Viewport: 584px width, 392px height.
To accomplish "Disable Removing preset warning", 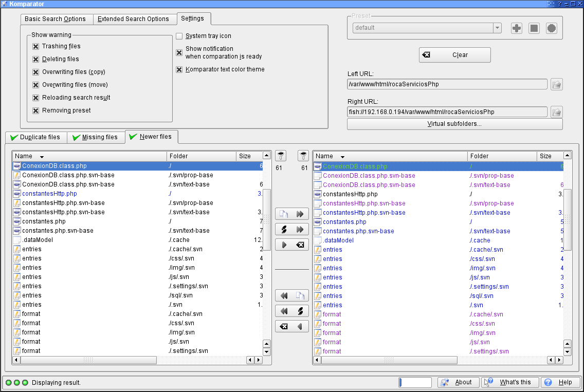I will [x=36, y=110].
